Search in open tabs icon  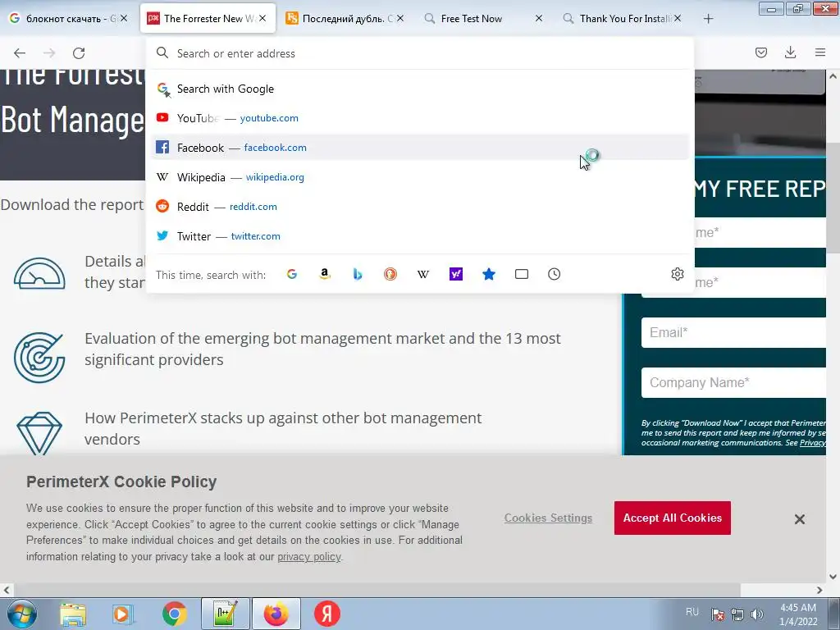point(521,274)
